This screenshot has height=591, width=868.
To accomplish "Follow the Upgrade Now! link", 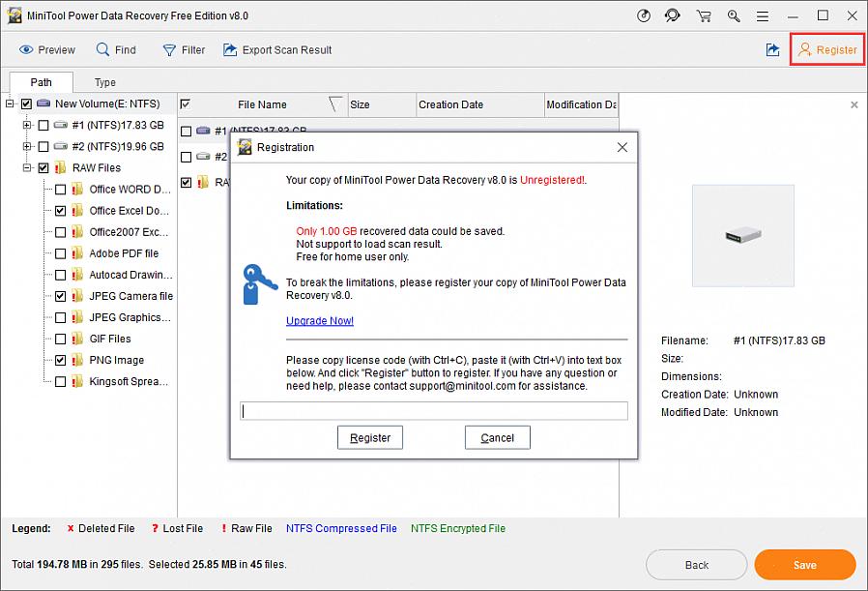I will [319, 321].
